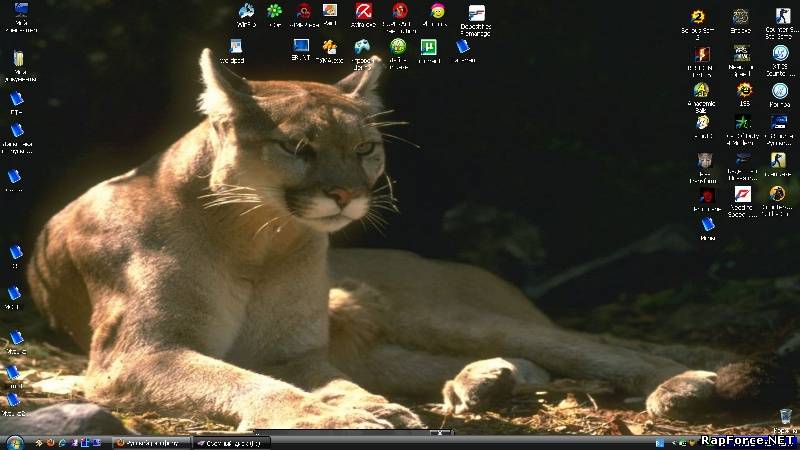Launch the Call of Duty 4 green star icon
The width and height of the screenshot is (800, 450).
pos(743,122)
